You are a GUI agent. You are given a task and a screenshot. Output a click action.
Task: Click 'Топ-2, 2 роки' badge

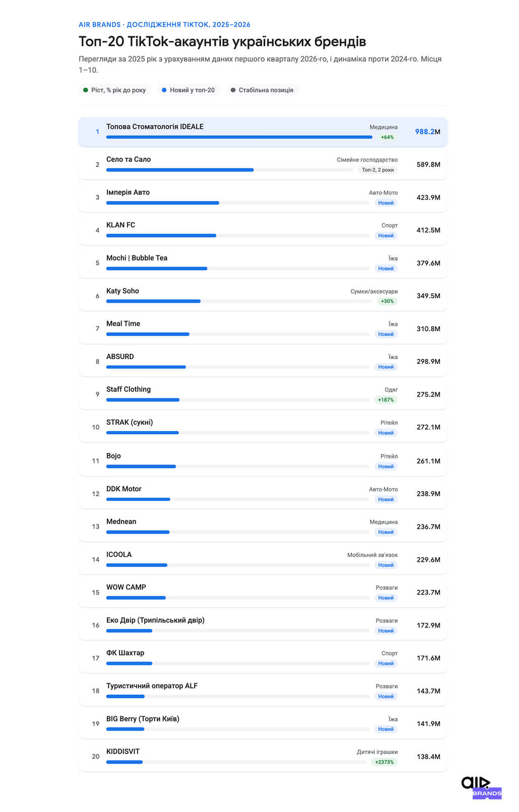[378, 170]
